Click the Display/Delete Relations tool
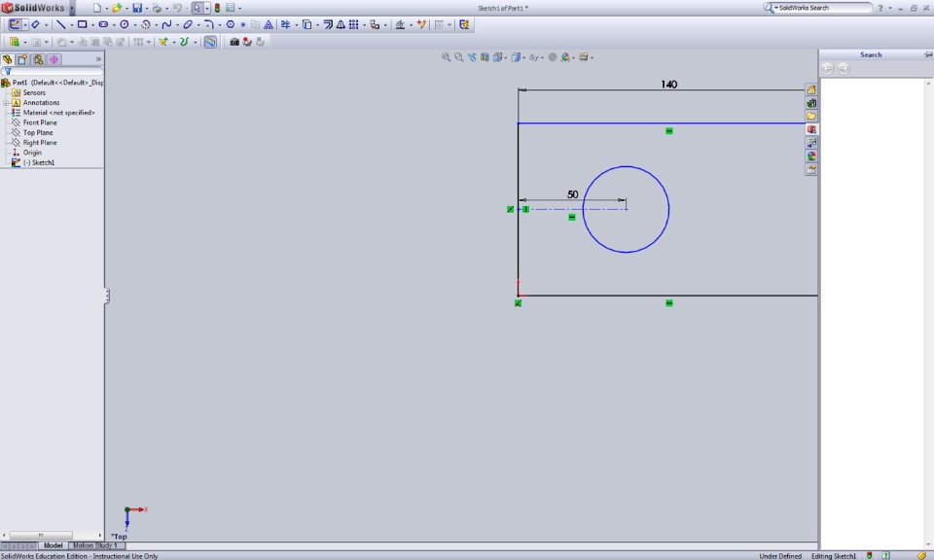Viewport: 934px width, 560px height. [400, 24]
